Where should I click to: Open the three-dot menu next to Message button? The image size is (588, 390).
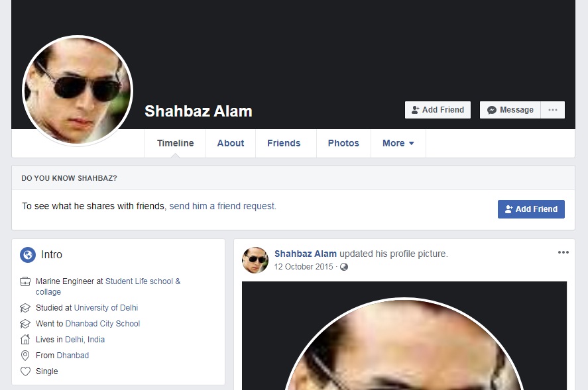point(553,110)
